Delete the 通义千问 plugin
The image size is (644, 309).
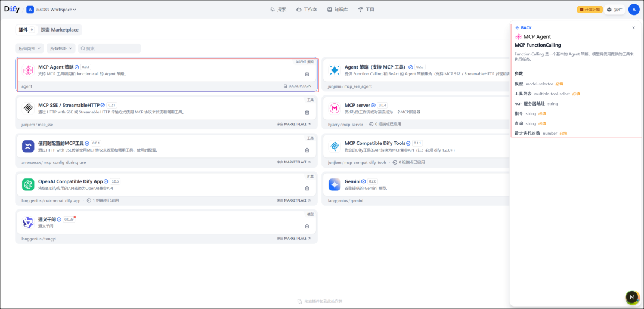(x=307, y=227)
